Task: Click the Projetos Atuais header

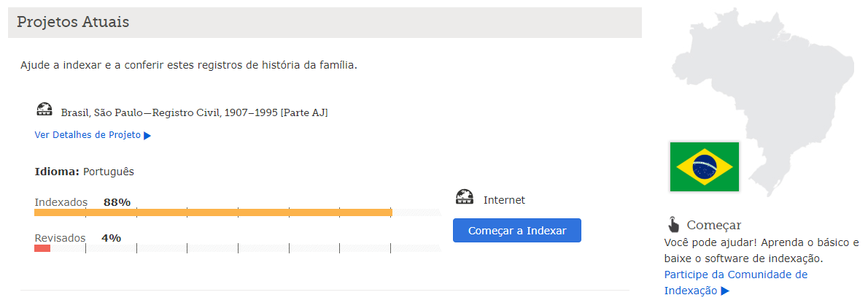Action: pyautogui.click(x=73, y=22)
